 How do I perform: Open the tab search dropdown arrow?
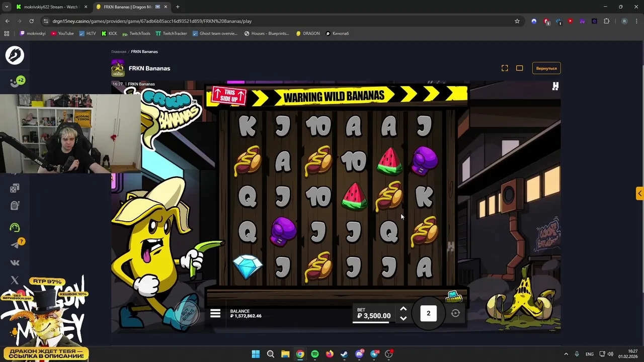click(x=7, y=7)
